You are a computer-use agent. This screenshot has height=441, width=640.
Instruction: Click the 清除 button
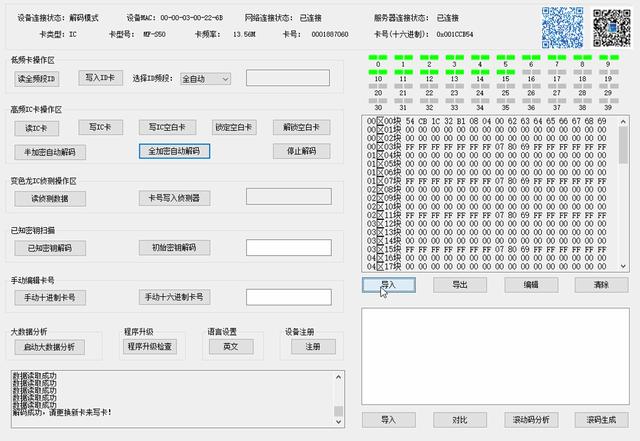click(x=602, y=285)
